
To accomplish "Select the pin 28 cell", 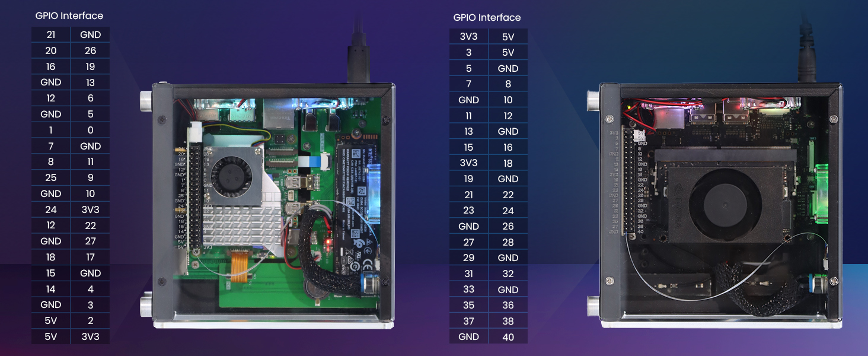I will click(x=508, y=242).
